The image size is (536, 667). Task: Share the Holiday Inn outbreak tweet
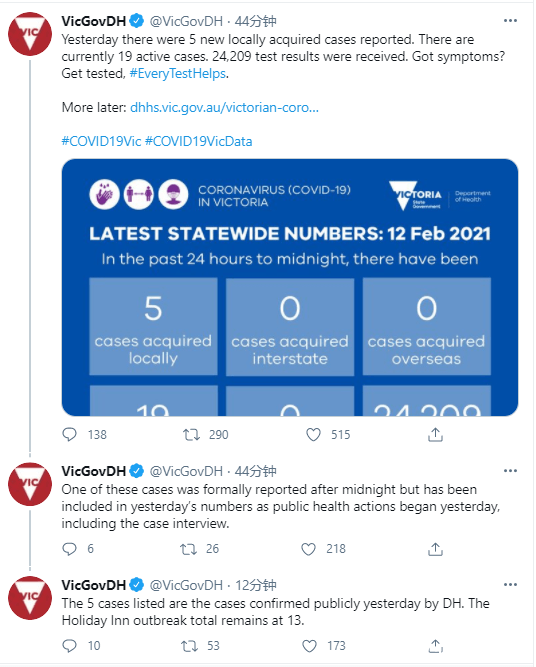pyautogui.click(x=435, y=646)
